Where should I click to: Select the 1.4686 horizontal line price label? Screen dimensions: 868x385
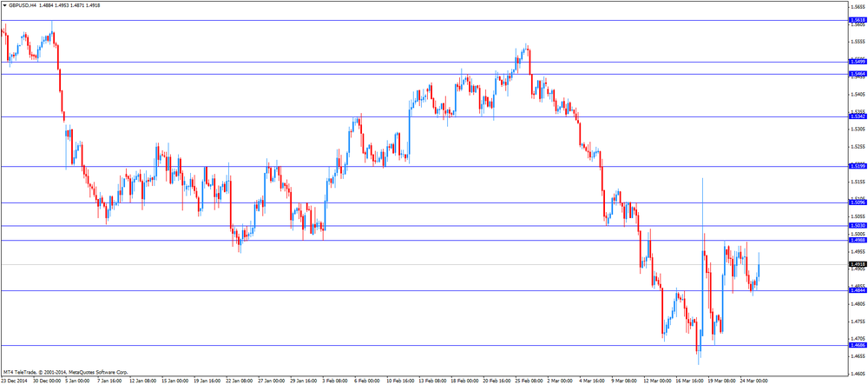point(857,345)
